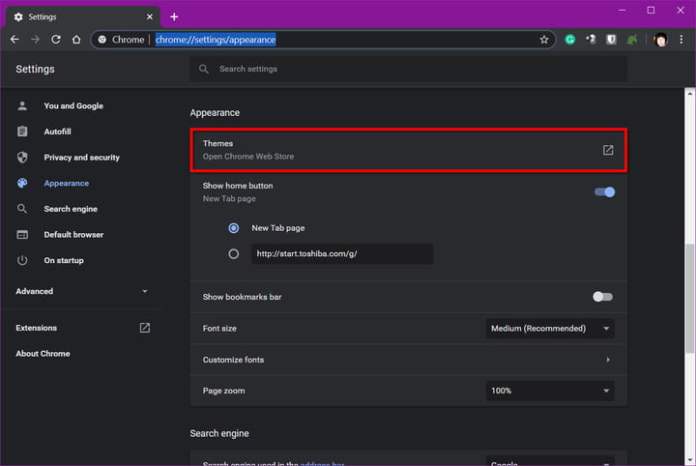
Task: Enable the Show bookmarks bar toggle
Action: [x=602, y=297]
